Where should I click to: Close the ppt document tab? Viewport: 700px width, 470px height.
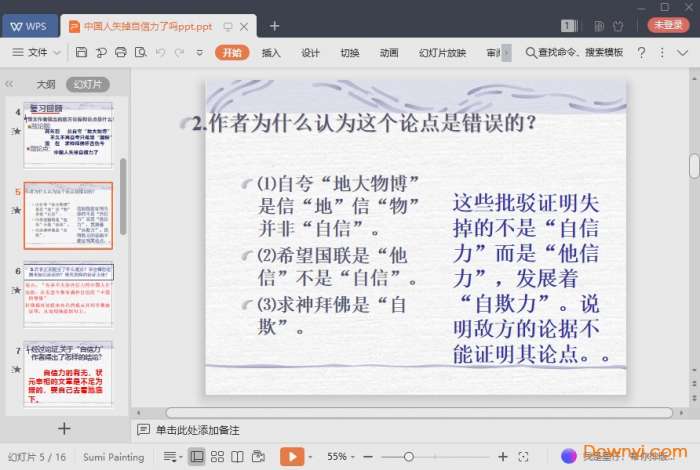click(x=244, y=27)
